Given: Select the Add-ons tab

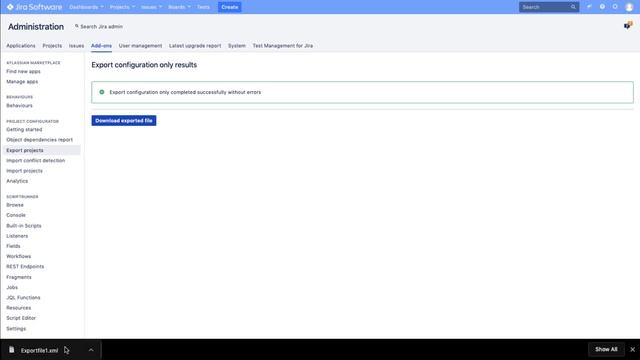Looking at the screenshot, I should click(101, 46).
